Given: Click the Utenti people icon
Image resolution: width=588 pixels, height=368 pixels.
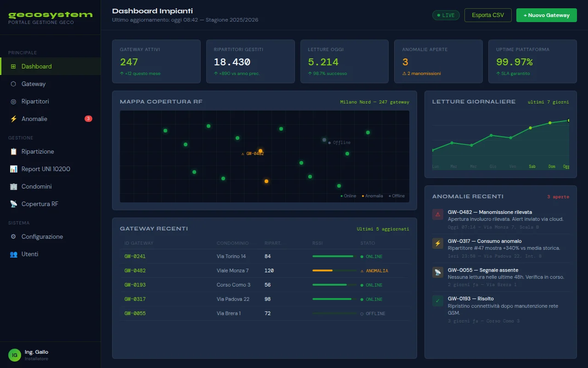Looking at the screenshot, I should tap(13, 254).
